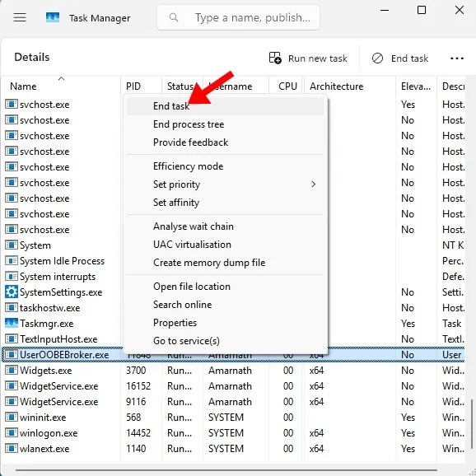Image resolution: width=476 pixels, height=476 pixels.
Task: Open the hamburger navigation menu
Action: 20,17
